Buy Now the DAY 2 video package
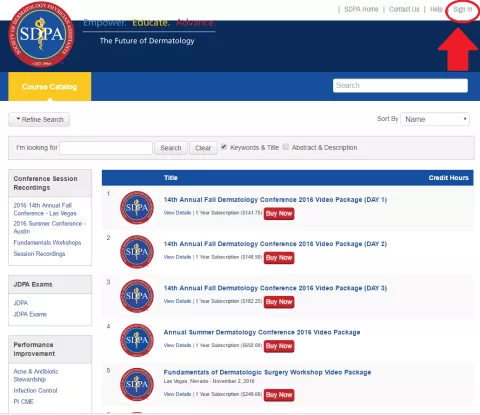The width and height of the screenshot is (480, 415). point(279,258)
